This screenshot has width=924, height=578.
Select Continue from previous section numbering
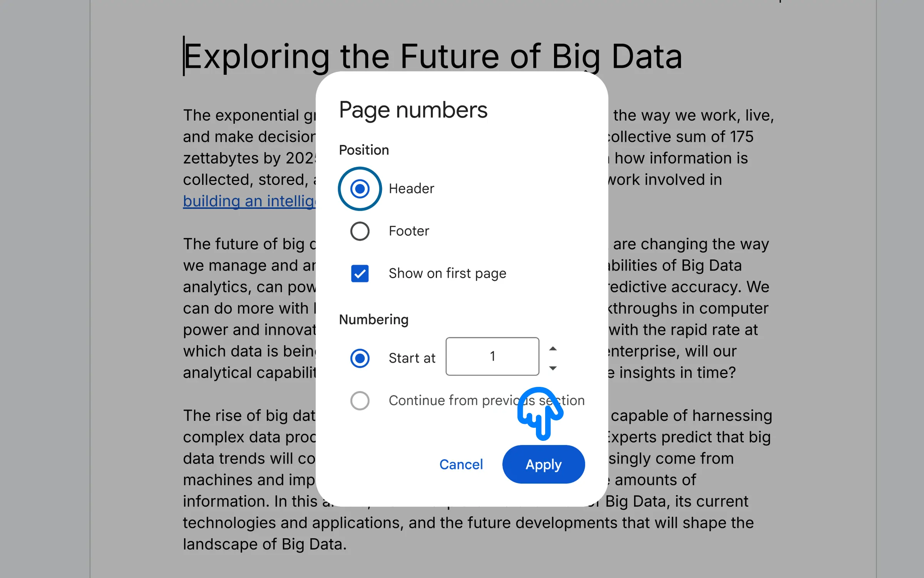(x=359, y=400)
